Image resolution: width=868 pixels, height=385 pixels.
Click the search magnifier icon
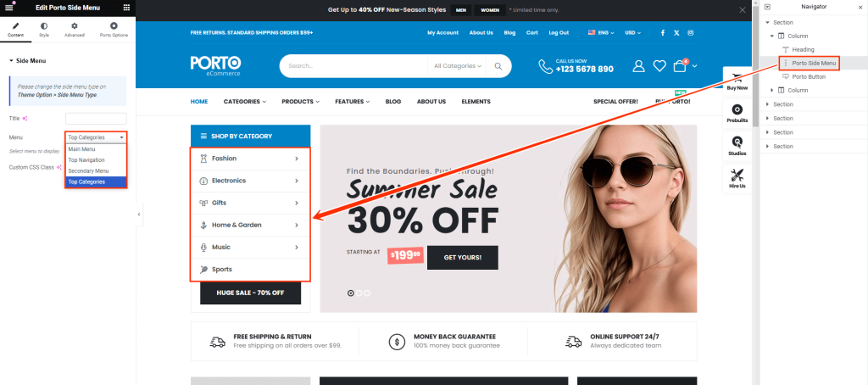(x=498, y=66)
